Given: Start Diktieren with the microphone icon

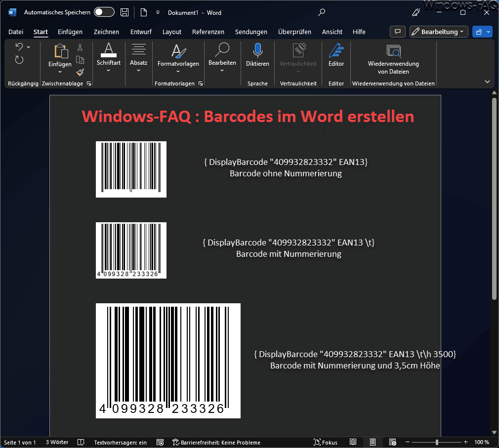Looking at the screenshot, I should [257, 55].
